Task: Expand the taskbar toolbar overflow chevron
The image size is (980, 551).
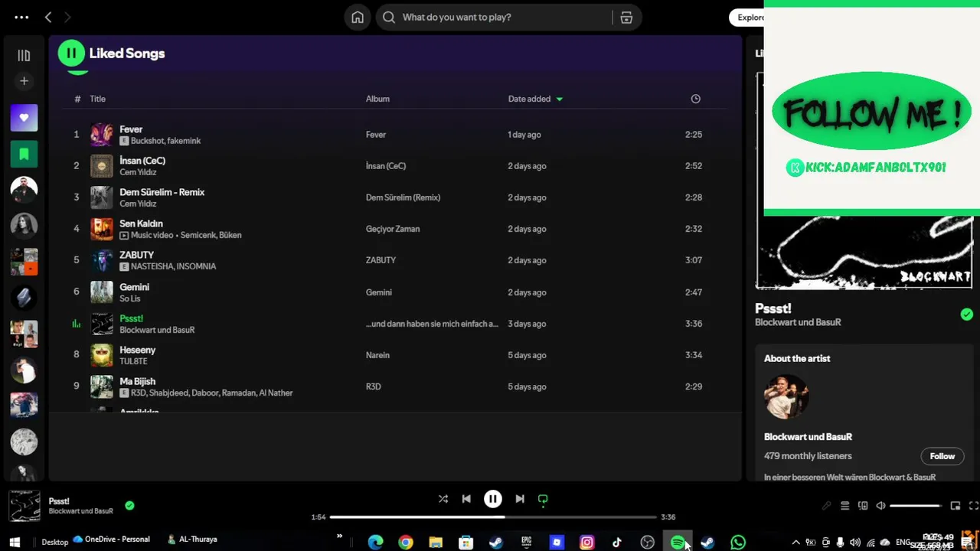Action: pos(339,537)
